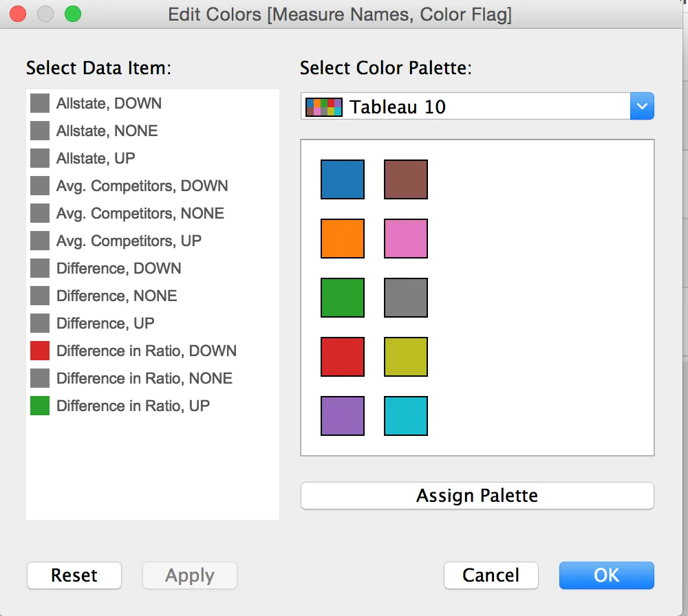Click the Assign Palette button

click(477, 496)
